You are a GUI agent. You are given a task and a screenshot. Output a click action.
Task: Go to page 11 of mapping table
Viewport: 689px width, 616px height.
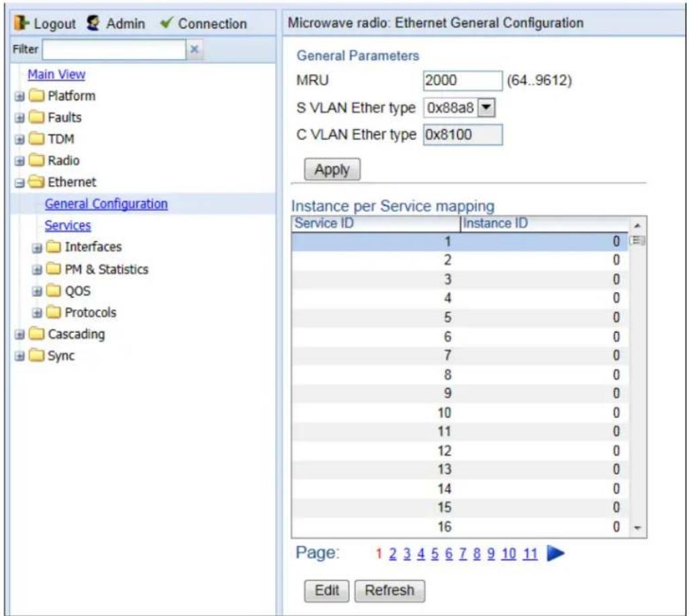530,554
